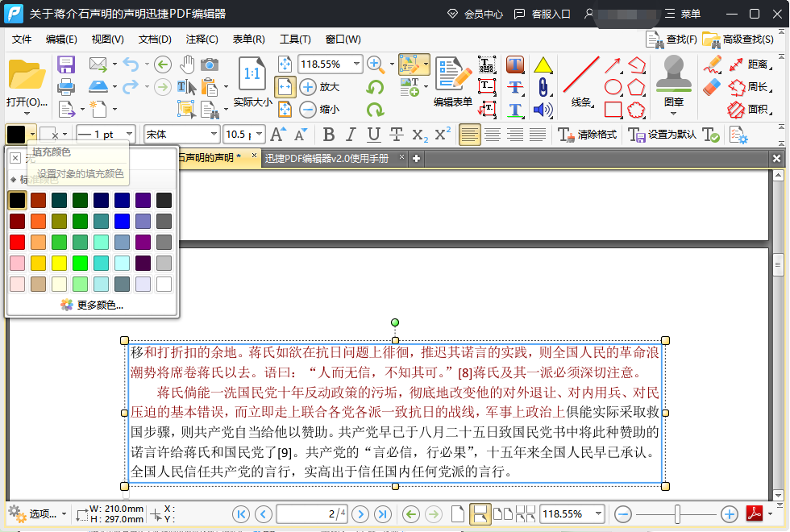Select the Distance 距离 measure tool
790x532 pixels.
point(750,64)
